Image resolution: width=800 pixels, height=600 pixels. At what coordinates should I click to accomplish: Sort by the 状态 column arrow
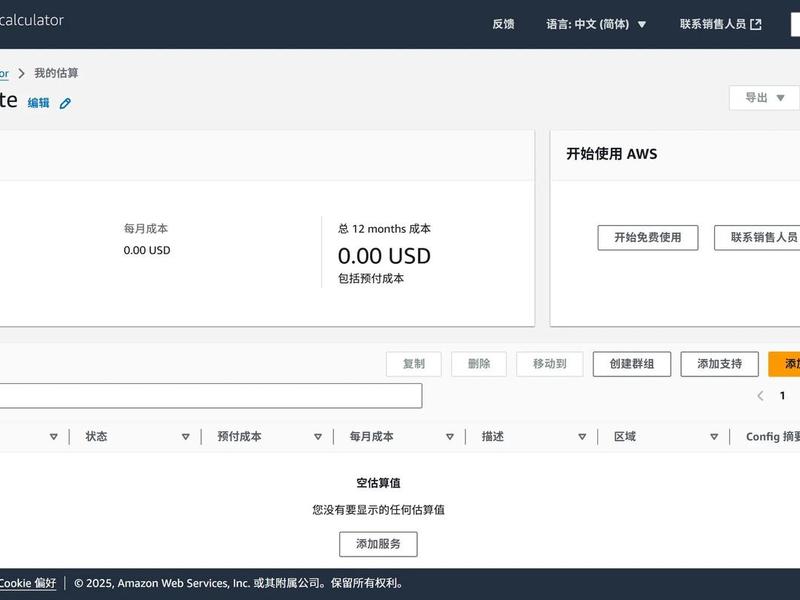[x=186, y=437]
